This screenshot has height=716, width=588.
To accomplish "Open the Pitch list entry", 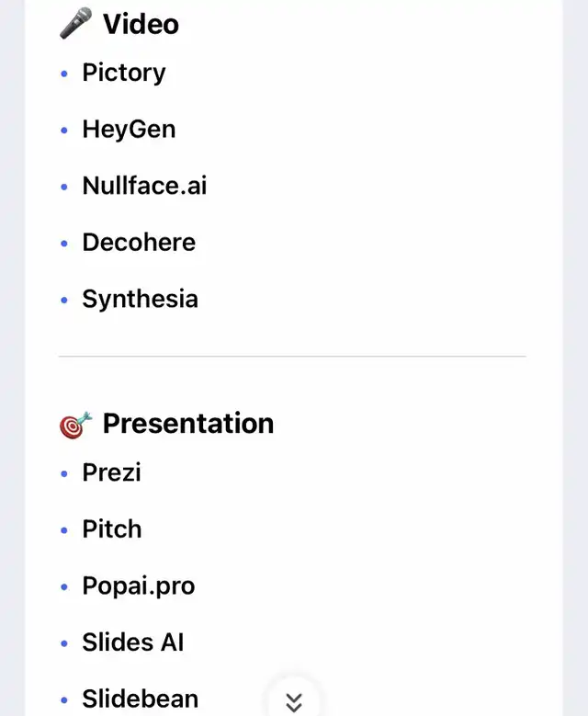I will pos(112,529).
